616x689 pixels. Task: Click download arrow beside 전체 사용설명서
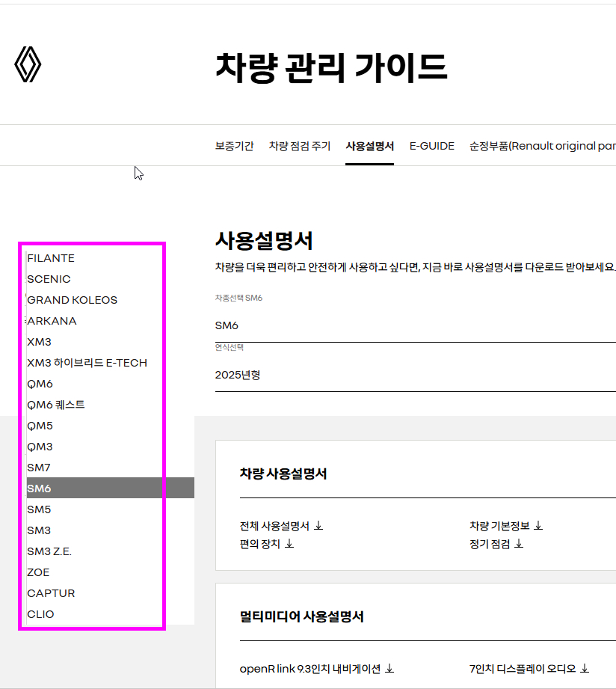tap(318, 525)
